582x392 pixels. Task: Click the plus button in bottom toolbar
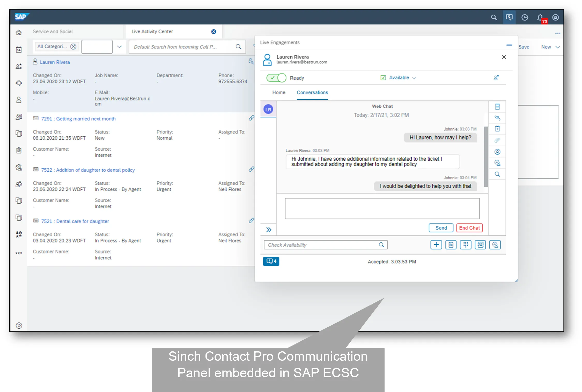click(x=436, y=245)
